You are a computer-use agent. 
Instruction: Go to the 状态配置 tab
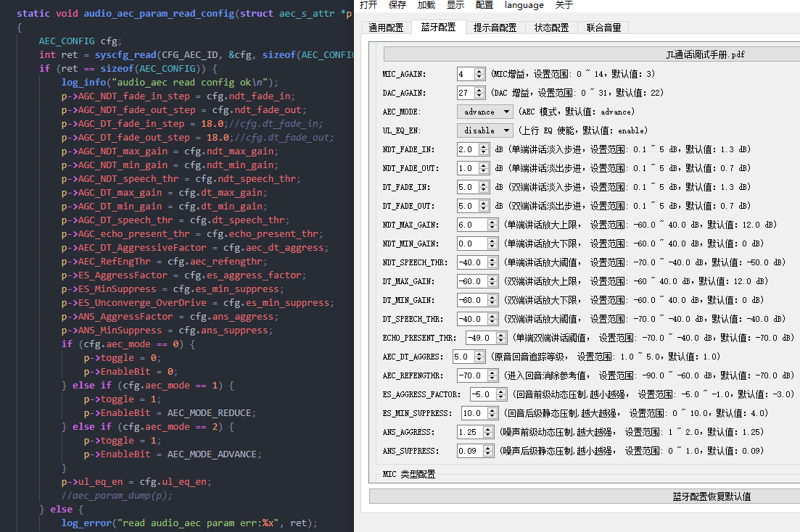[x=551, y=28]
